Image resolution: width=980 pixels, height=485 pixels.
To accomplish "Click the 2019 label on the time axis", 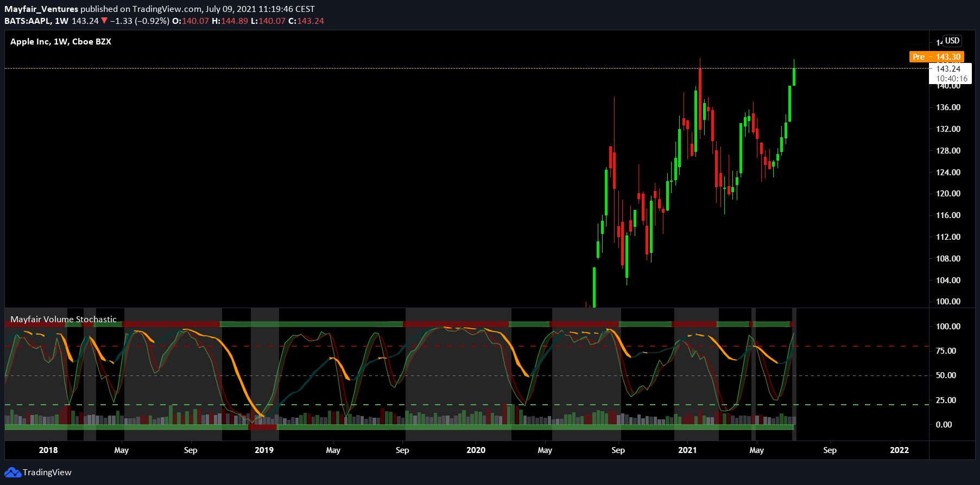I will [264, 450].
